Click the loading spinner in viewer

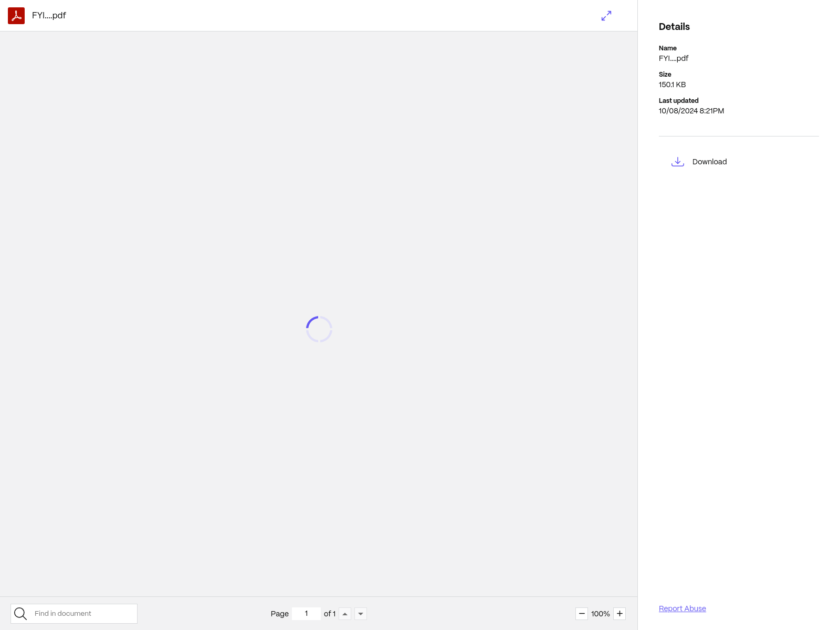(319, 329)
